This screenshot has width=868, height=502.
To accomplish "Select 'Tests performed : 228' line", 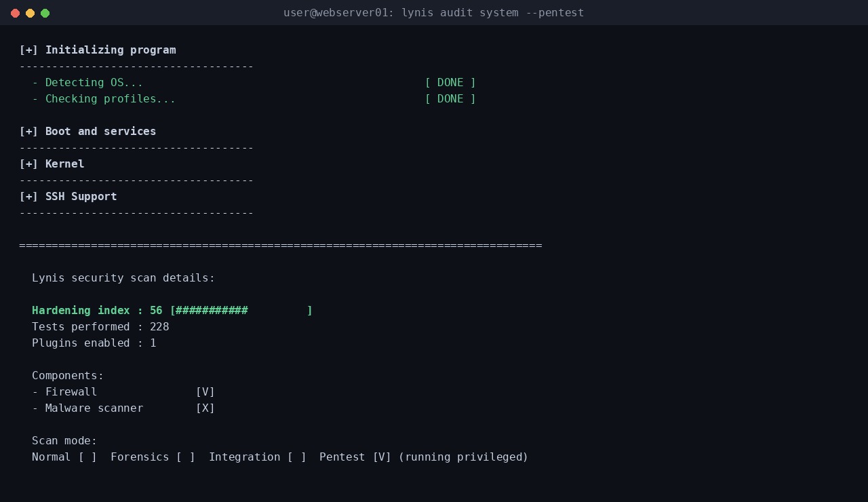I will pyautogui.click(x=100, y=327).
